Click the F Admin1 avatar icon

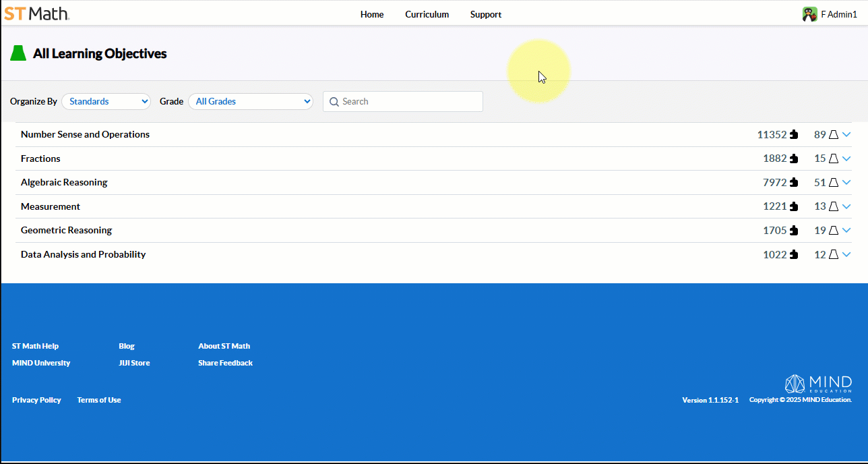809,14
